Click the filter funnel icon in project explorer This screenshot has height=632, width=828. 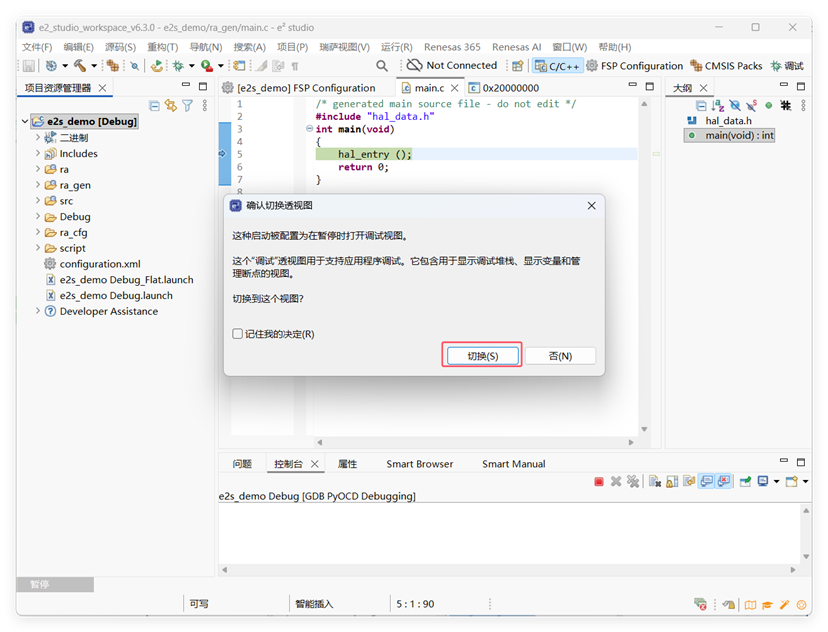click(187, 106)
